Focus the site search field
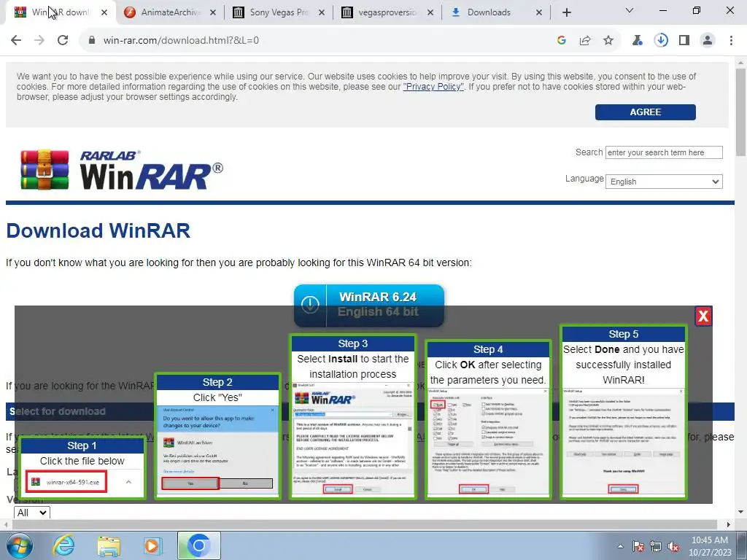The image size is (747, 560). click(664, 152)
